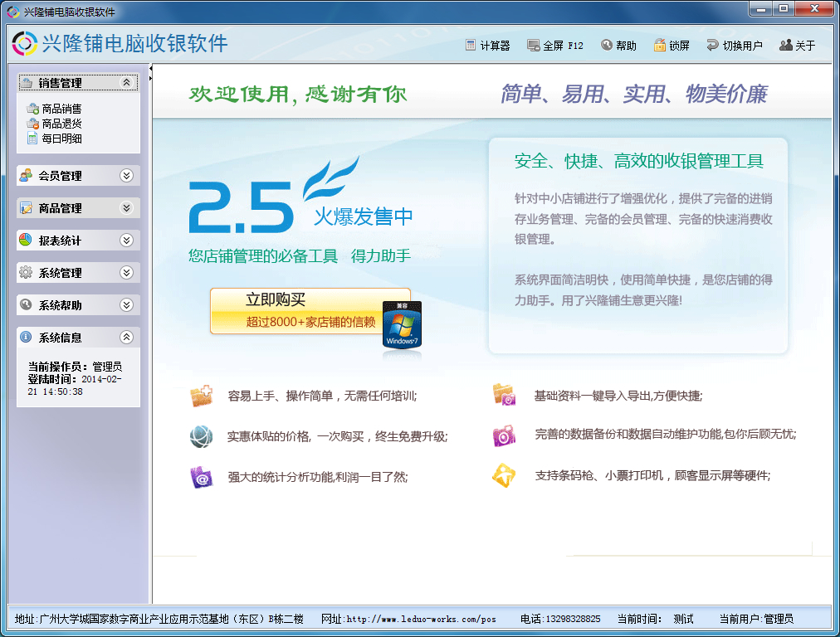Viewport: 840px width, 637px height.
Task: Click the Windows 7 compatibility badge
Action: [402, 324]
